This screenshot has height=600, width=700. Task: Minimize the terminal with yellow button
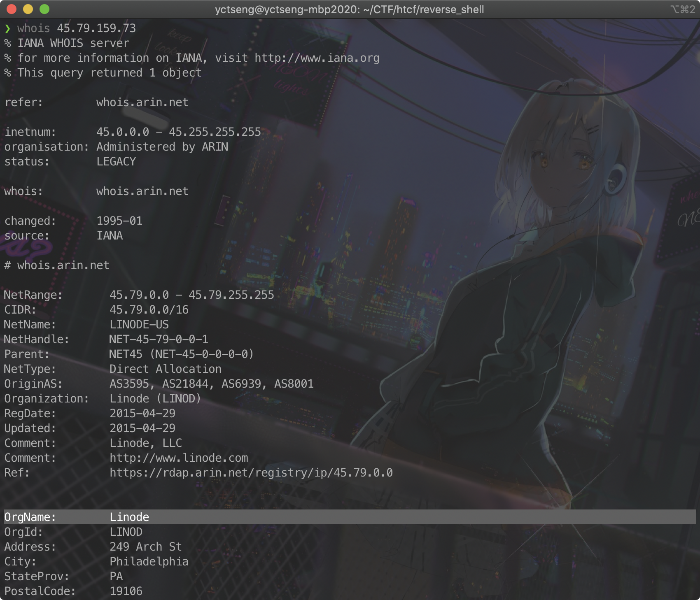click(x=28, y=9)
